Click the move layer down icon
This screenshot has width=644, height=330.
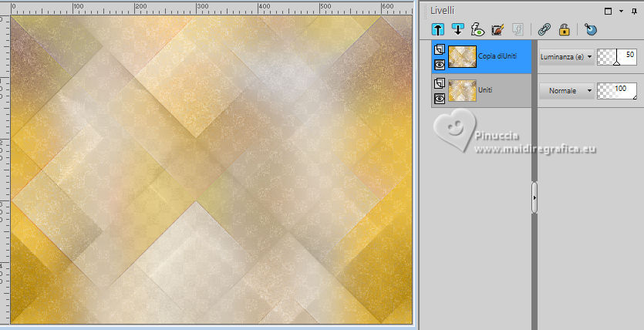tap(457, 29)
